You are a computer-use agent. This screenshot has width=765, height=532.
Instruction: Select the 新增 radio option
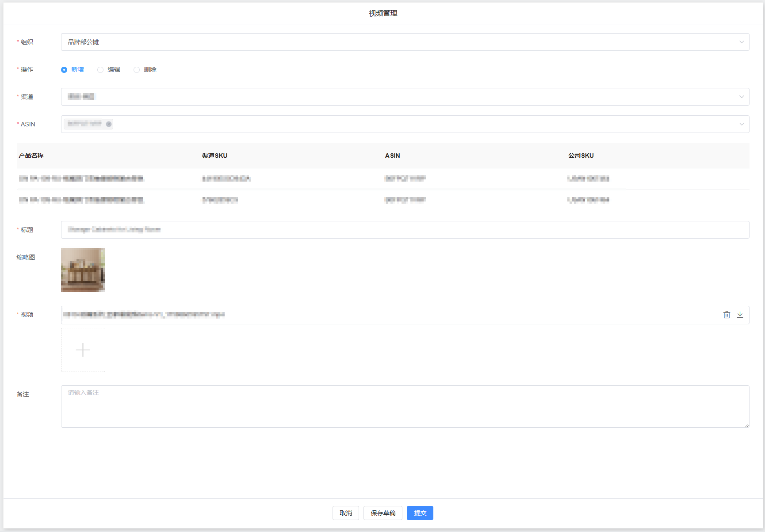click(x=64, y=70)
